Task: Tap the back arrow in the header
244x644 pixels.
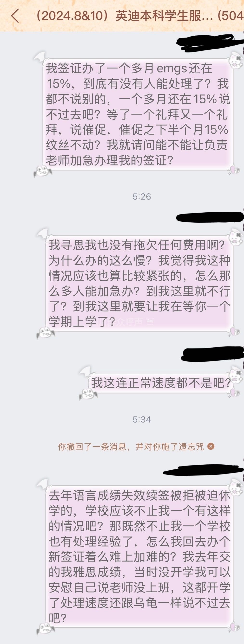Action: tap(15, 16)
